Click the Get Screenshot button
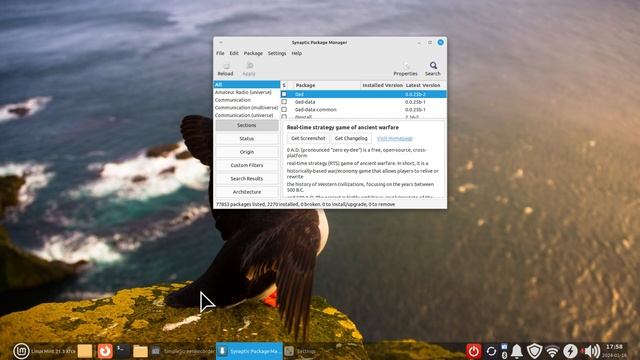This screenshot has width=640, height=360. click(x=308, y=138)
